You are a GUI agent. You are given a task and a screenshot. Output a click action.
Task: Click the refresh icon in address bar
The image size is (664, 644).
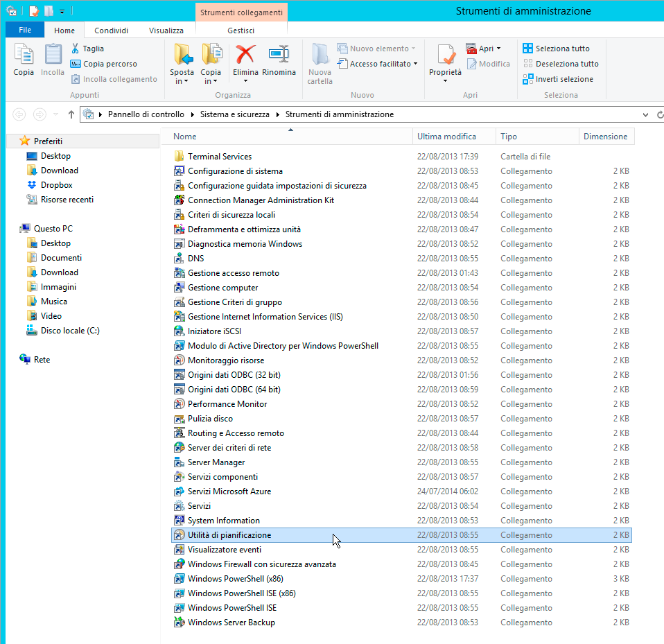tap(660, 115)
